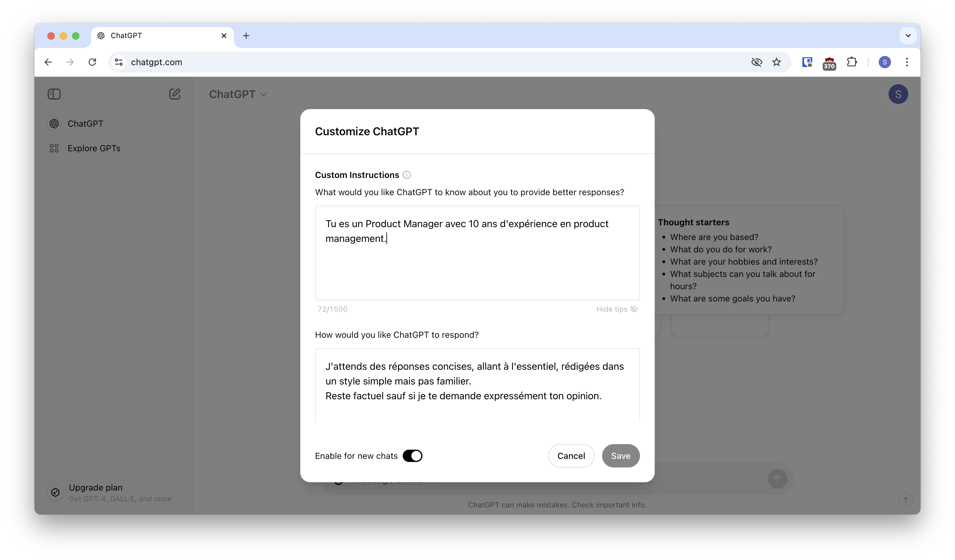Click the Hide tips eye icon
The width and height of the screenshot is (955, 560).
click(x=635, y=309)
